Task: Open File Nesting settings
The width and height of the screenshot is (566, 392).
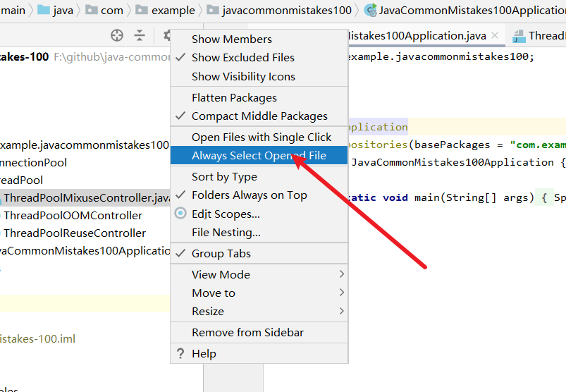Action: click(x=226, y=232)
